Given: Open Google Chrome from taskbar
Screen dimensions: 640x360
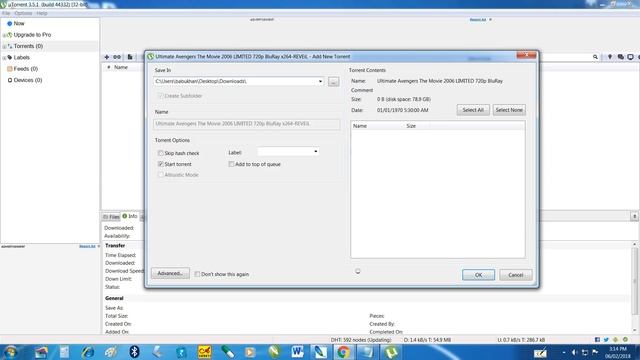Looking at the screenshot, I should [x=343, y=352].
